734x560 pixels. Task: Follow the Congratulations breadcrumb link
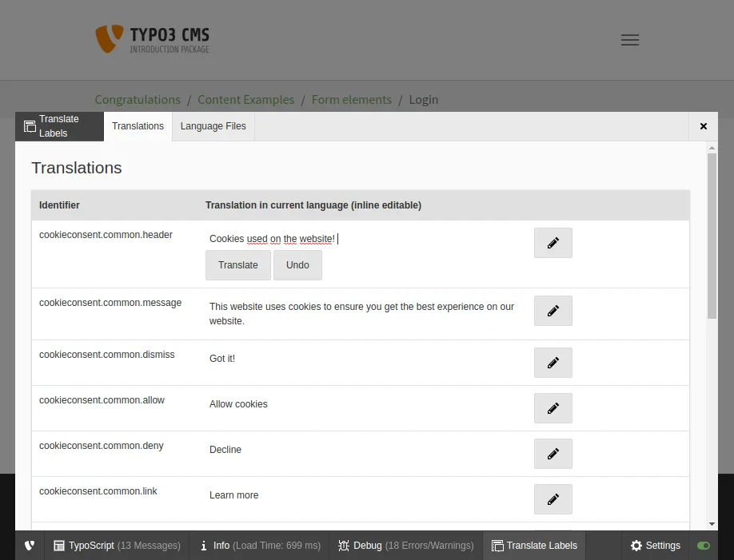[x=138, y=100]
